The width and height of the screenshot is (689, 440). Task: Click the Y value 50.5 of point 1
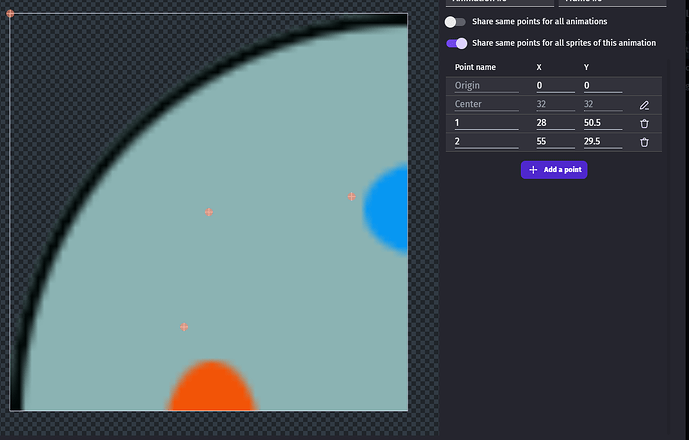602,123
